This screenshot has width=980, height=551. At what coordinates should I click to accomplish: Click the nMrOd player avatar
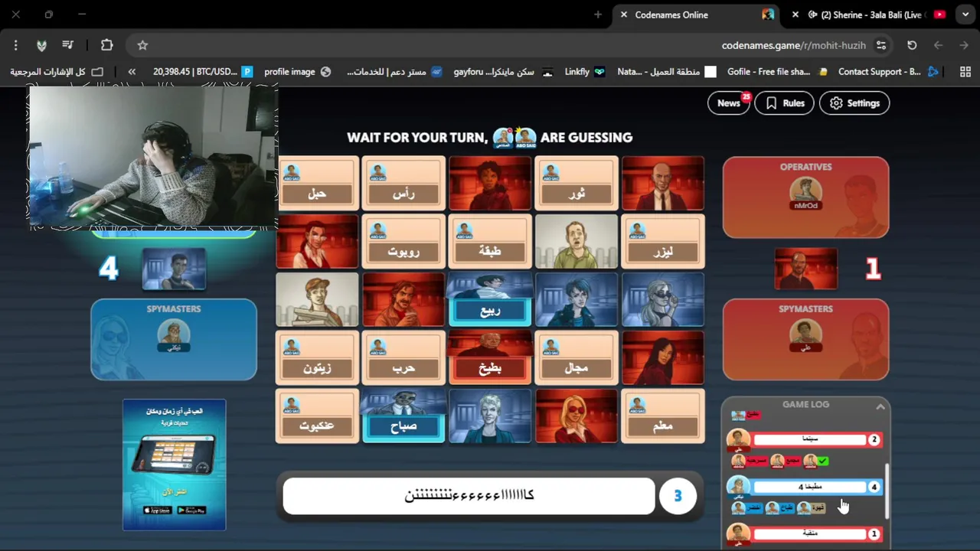point(805,191)
